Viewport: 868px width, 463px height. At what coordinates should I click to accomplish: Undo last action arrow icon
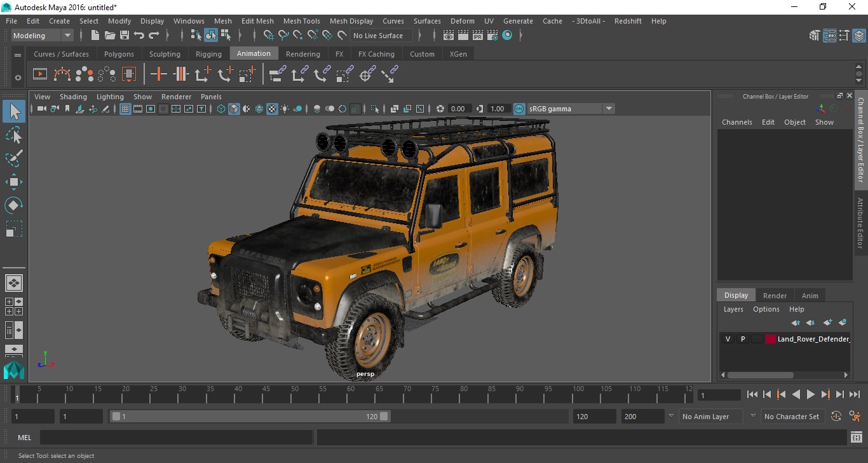coord(139,36)
